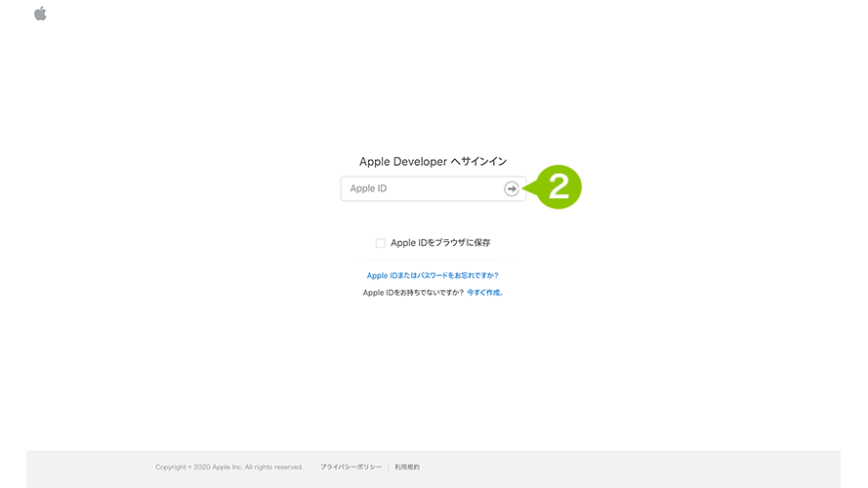Click the Copyright 2020 Apple Inc. text

point(229,467)
